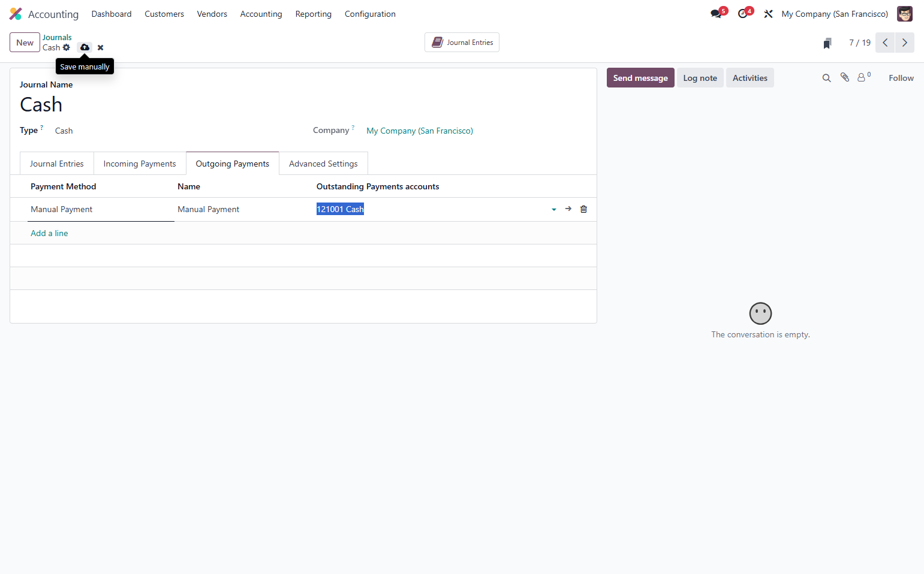Expand the Outstanding Payments account dropdown
The width and height of the screenshot is (924, 574).
(x=553, y=210)
